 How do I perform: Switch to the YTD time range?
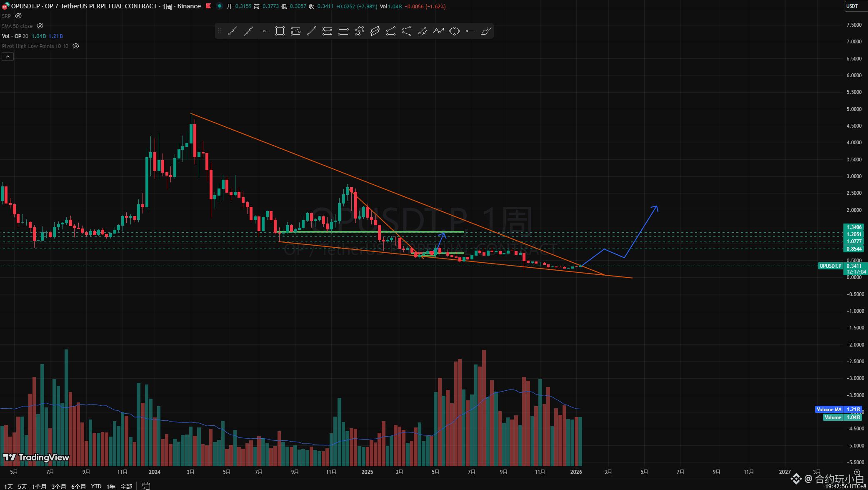(x=96, y=486)
